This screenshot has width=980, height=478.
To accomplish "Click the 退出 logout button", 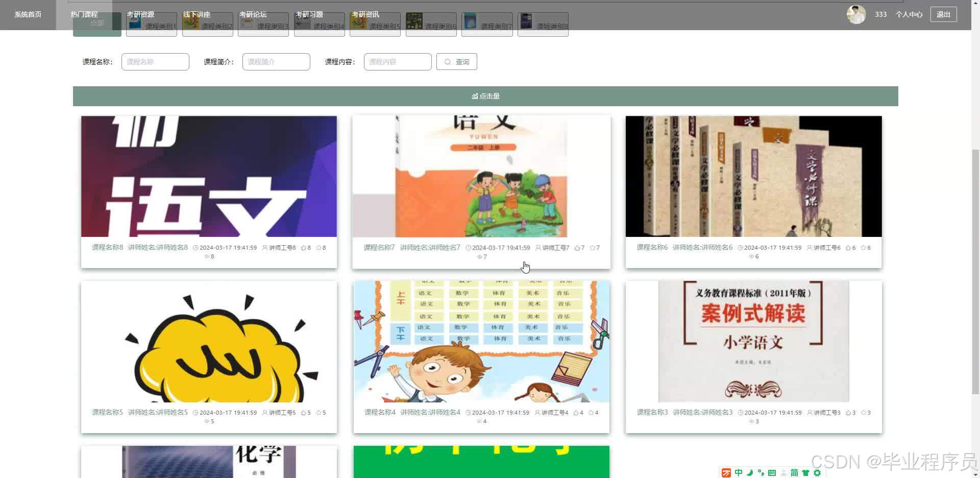I will coord(943,14).
